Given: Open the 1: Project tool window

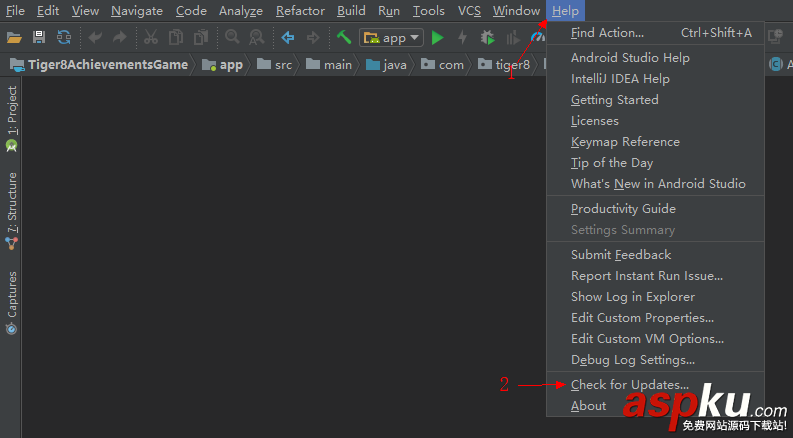Looking at the screenshot, I should 11,119.
